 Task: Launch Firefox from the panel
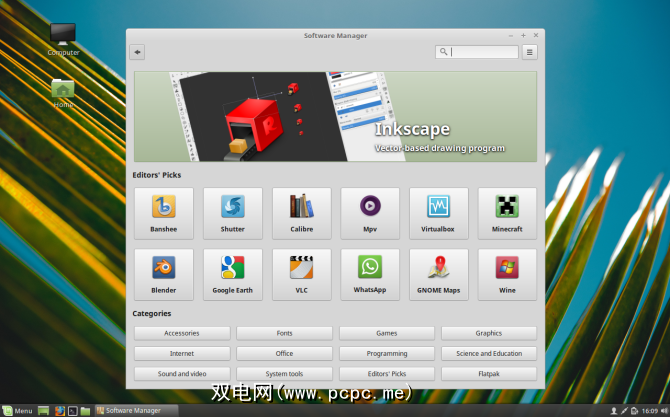click(x=60, y=411)
